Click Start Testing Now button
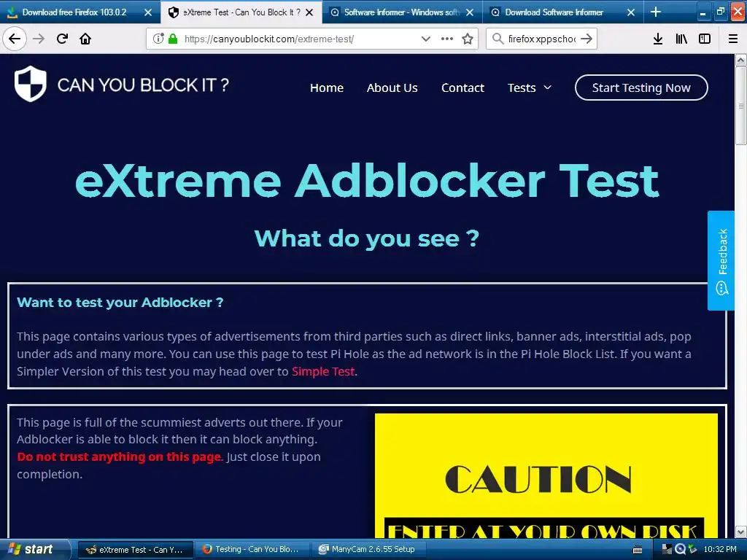 641,87
